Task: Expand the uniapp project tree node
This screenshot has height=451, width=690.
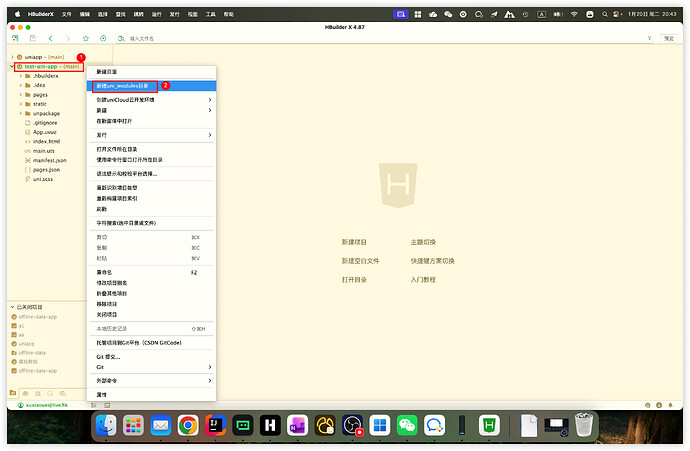Action: (x=11, y=57)
